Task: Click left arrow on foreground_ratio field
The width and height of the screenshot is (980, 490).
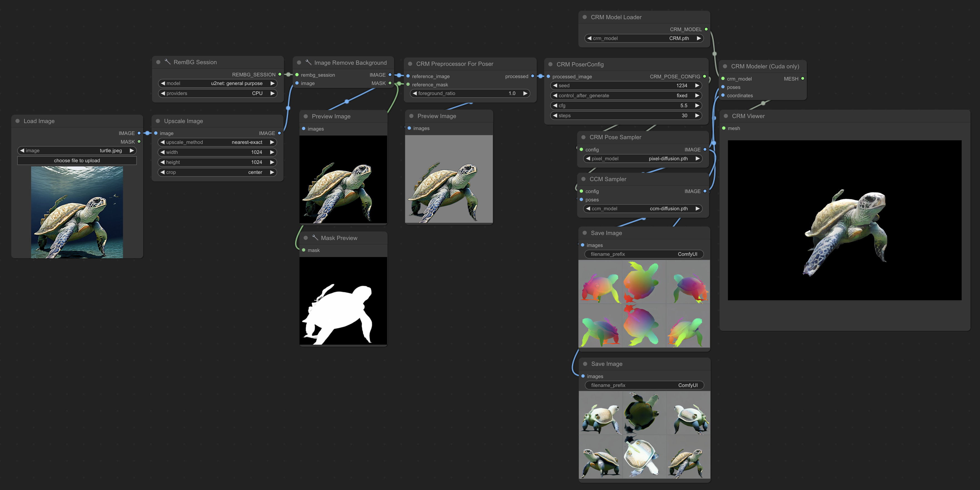Action: coord(415,94)
